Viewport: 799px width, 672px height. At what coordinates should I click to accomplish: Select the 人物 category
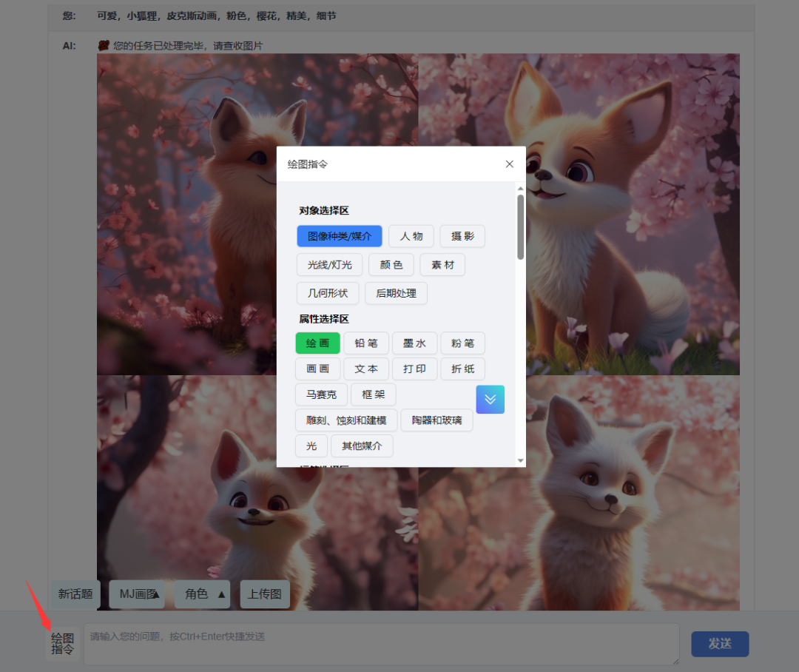pyautogui.click(x=411, y=236)
